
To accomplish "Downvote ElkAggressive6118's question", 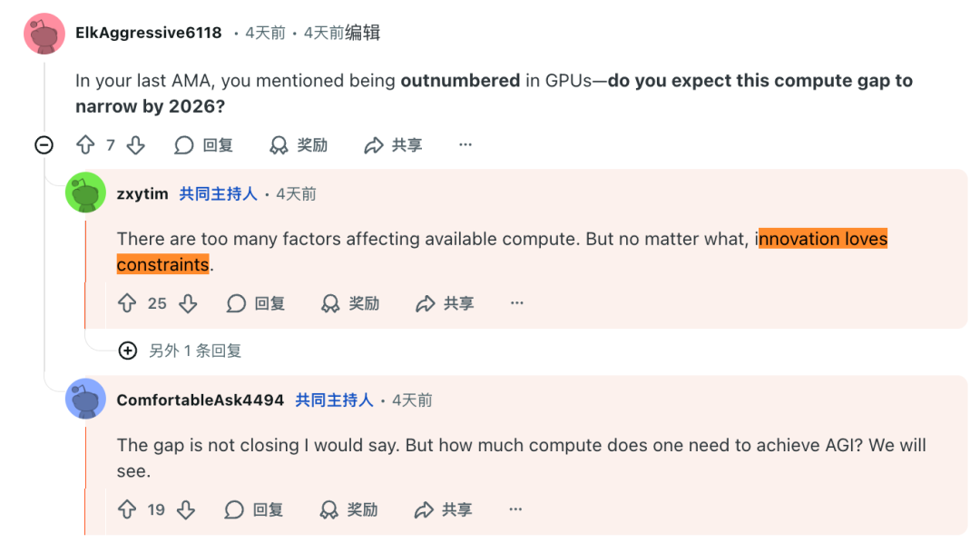I will tap(135, 145).
